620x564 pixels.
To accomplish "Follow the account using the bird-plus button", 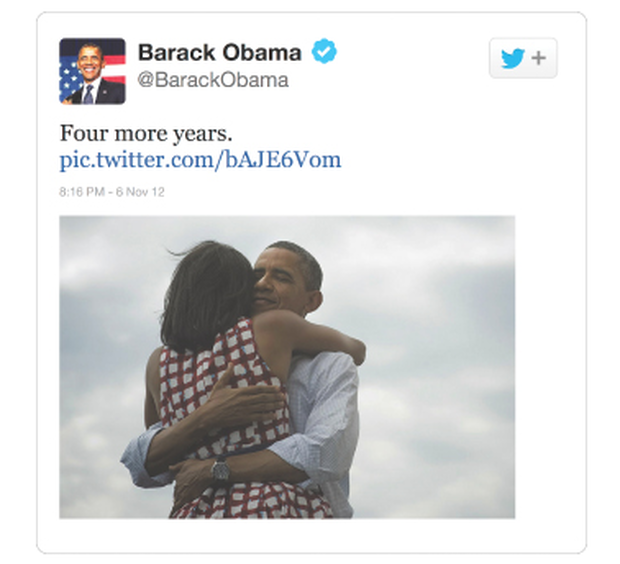I will coord(523,58).
